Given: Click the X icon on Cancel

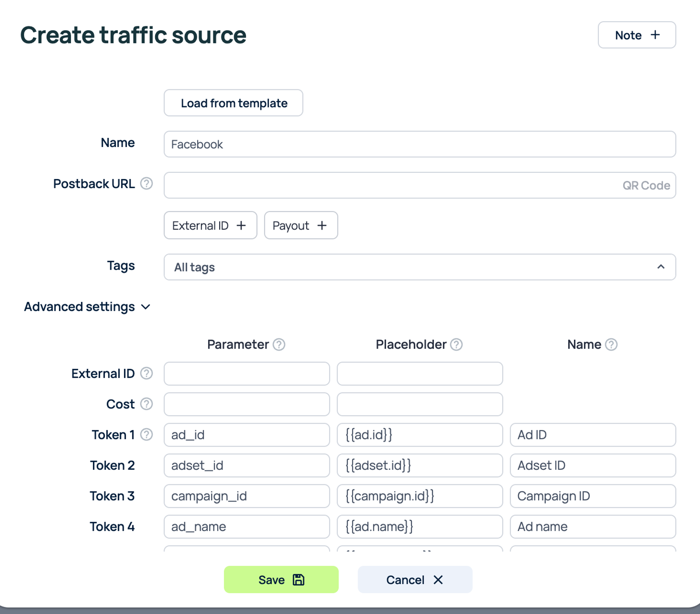Looking at the screenshot, I should pos(438,580).
